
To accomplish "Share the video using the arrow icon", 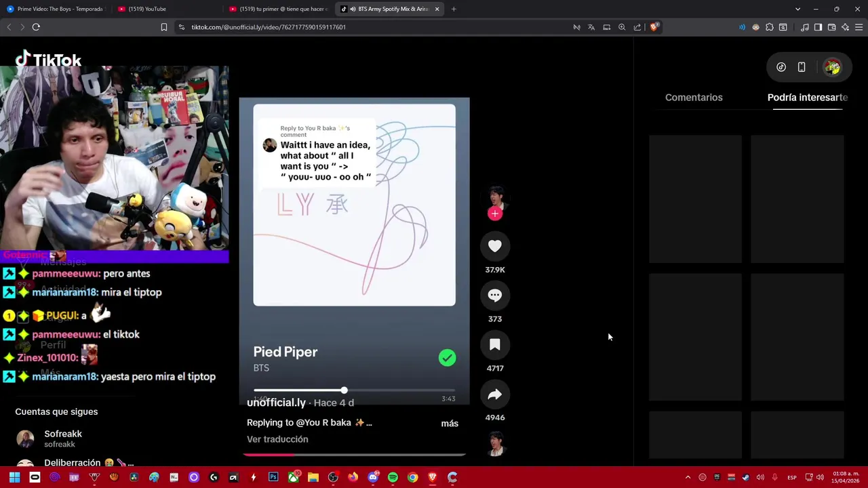I will [495, 394].
